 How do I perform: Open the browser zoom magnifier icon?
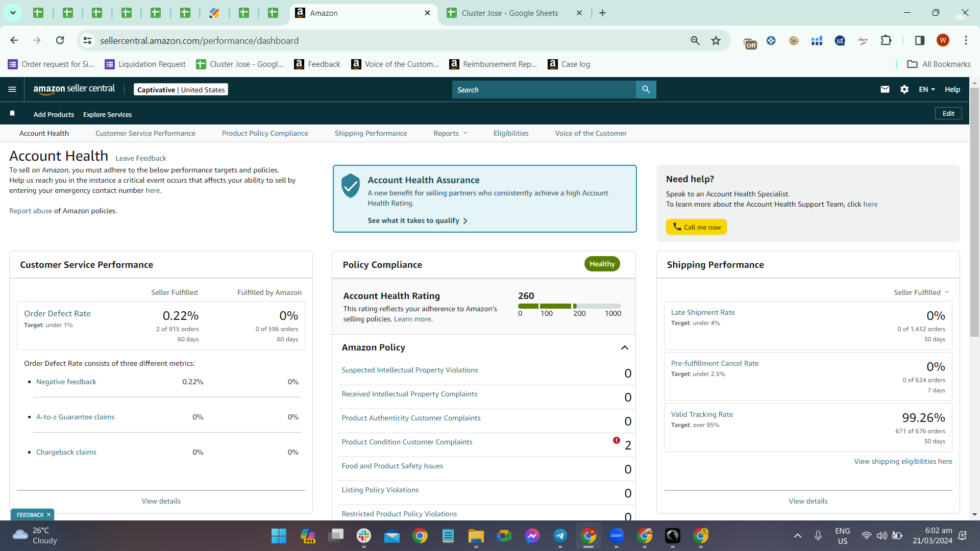pyautogui.click(x=695, y=40)
